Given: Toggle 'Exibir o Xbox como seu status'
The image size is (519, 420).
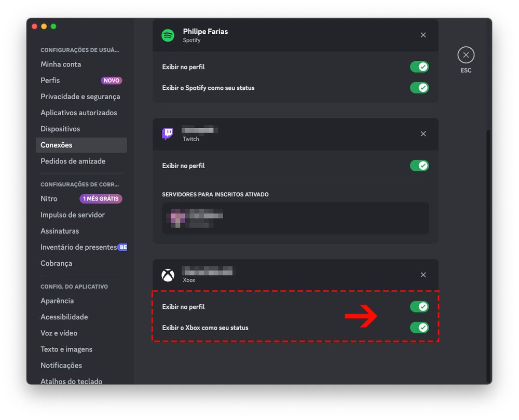Looking at the screenshot, I should 419,328.
